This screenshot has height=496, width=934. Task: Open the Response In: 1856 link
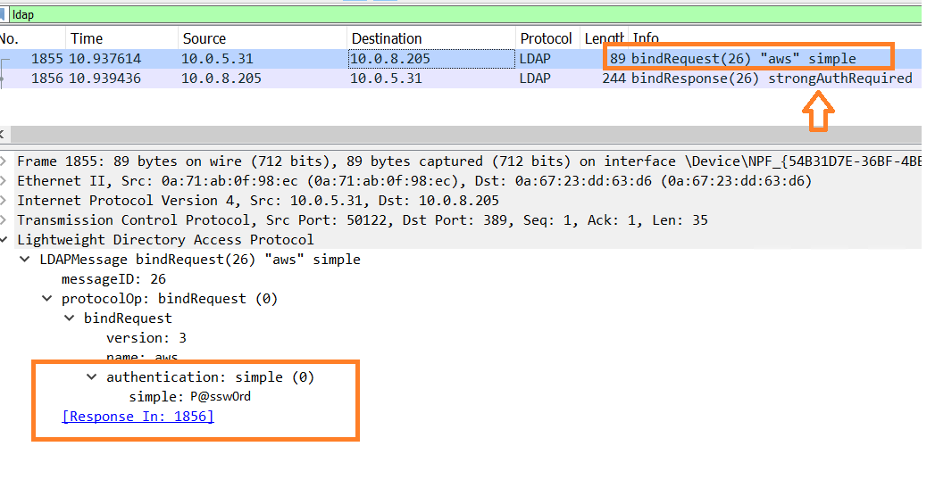(138, 416)
